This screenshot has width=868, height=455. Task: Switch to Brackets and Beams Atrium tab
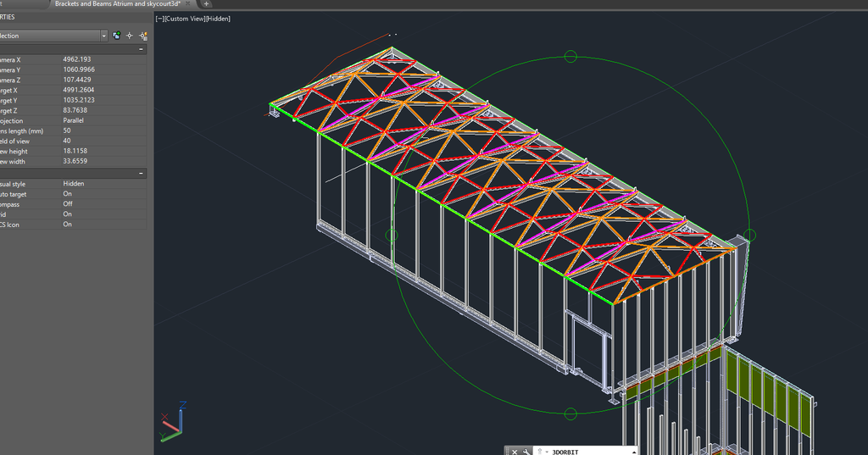point(117,4)
